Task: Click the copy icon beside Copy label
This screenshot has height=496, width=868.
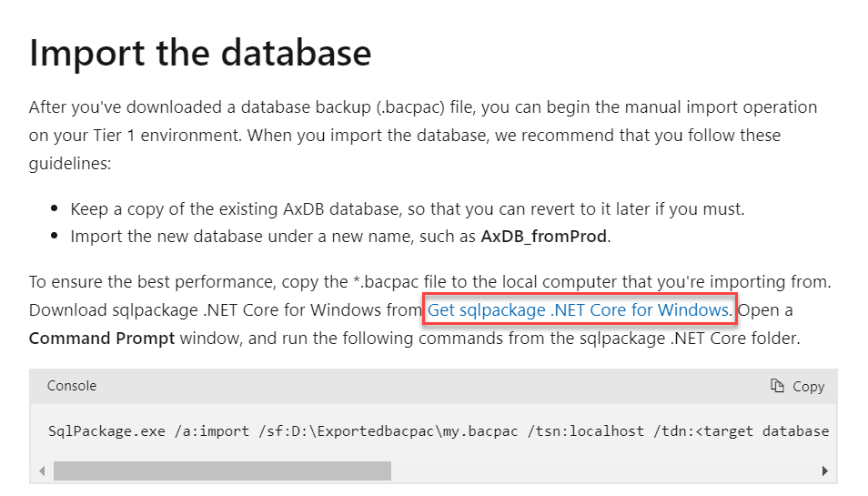Action: (777, 386)
